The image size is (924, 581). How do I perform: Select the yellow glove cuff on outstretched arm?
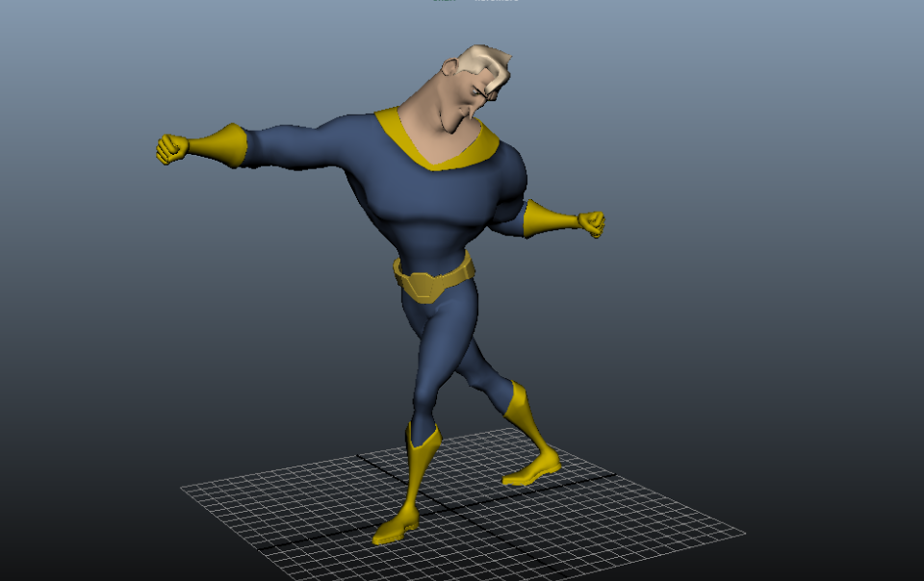coord(219,145)
